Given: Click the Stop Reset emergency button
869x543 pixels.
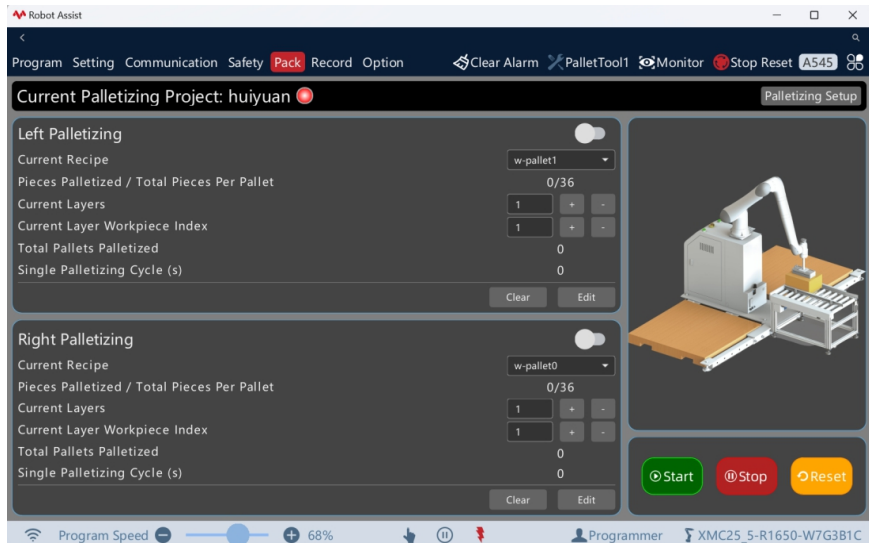Looking at the screenshot, I should [753, 63].
